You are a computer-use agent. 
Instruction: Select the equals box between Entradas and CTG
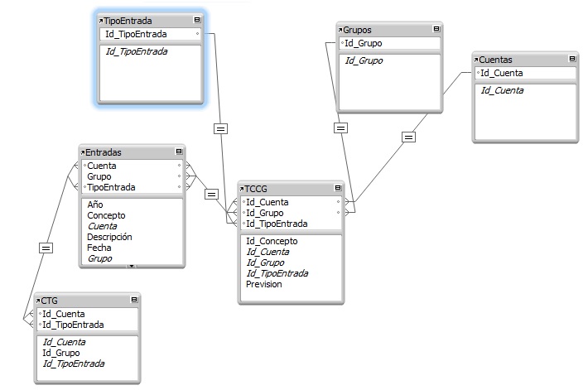[x=46, y=247]
